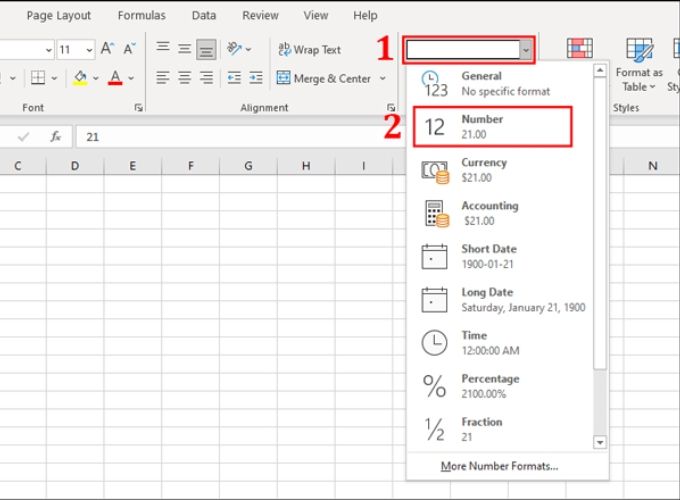Toggle Wrap Text
The height and width of the screenshot is (500, 680).
309,49
